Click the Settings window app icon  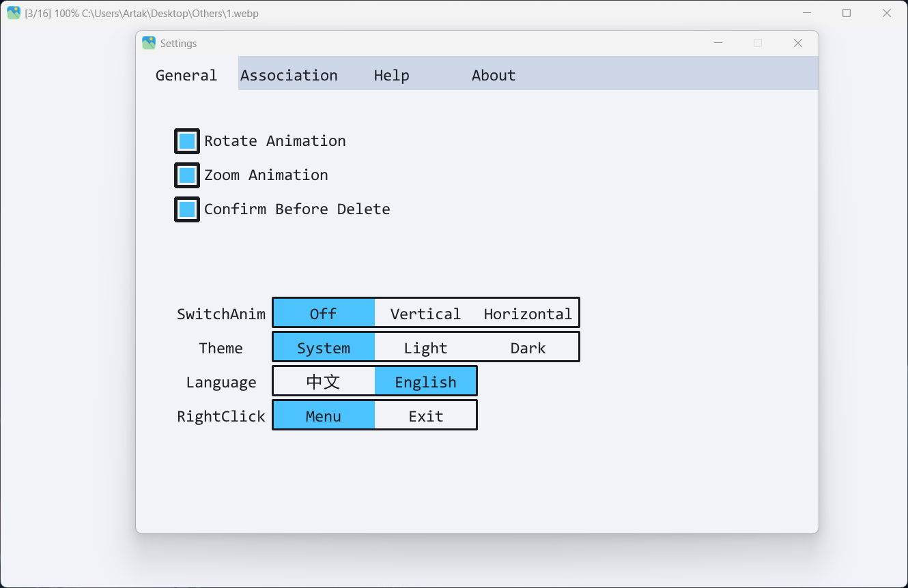pyautogui.click(x=149, y=43)
